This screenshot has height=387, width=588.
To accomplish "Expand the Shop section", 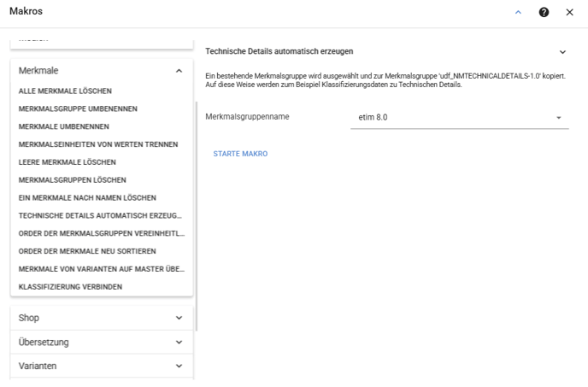I will click(x=179, y=318).
